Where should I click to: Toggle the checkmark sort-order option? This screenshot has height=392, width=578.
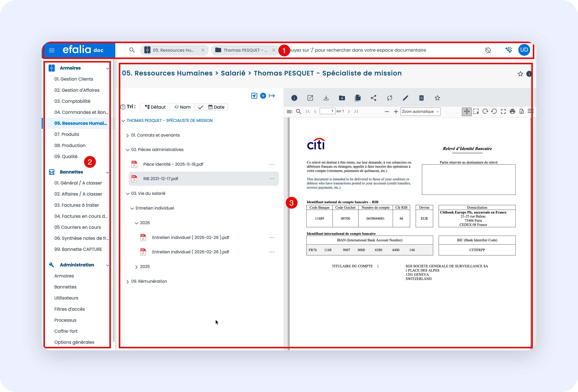201,107
